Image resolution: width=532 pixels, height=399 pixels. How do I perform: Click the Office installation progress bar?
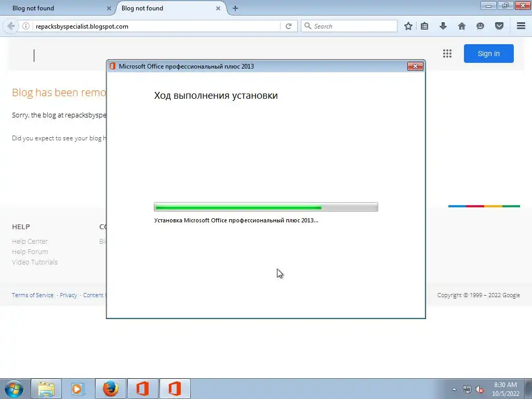click(265, 207)
